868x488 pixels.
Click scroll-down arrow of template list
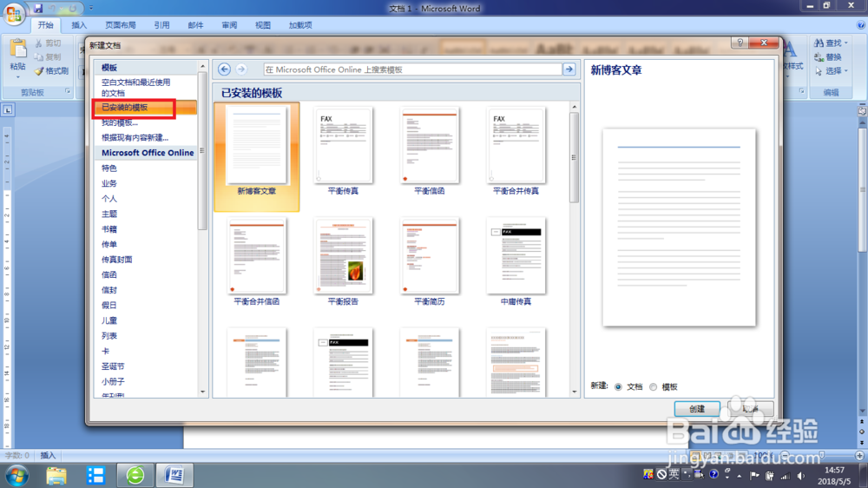[x=574, y=392]
